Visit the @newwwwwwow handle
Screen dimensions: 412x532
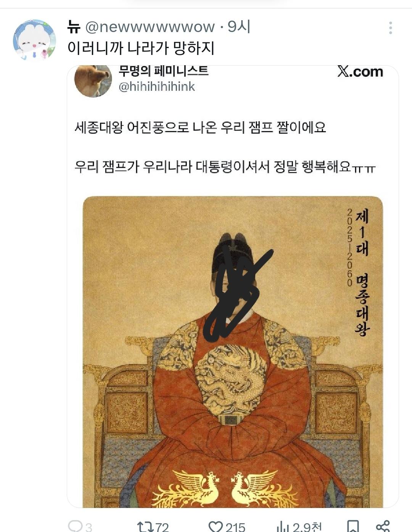coord(150,27)
